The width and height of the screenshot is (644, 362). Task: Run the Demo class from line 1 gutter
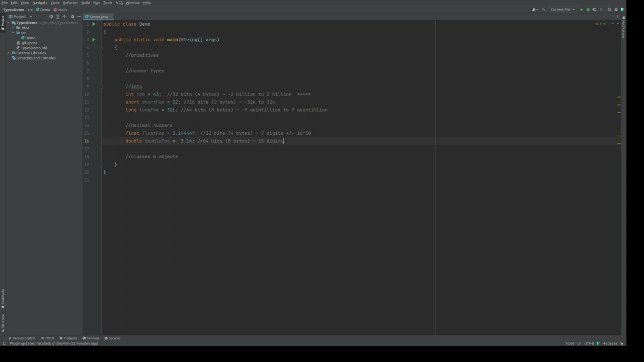pos(94,24)
